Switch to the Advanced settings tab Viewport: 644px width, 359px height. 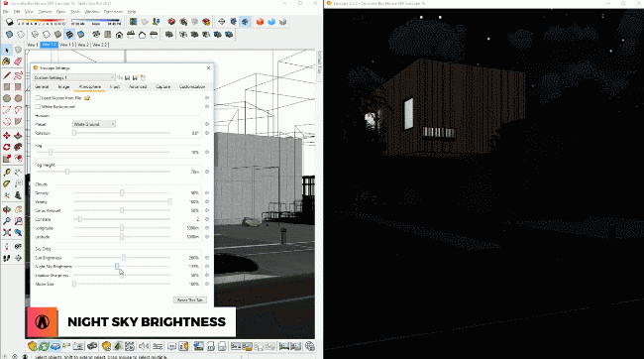(138, 86)
